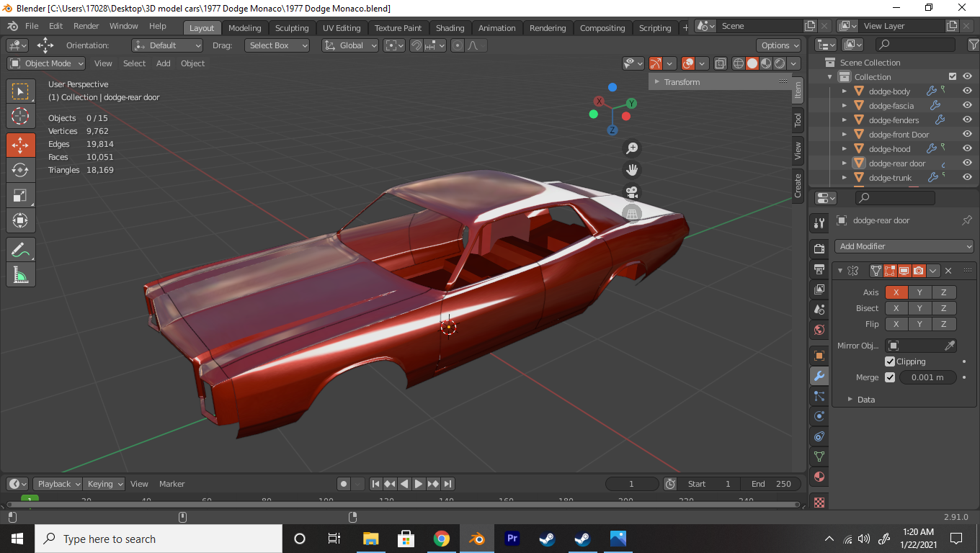
Task: Toggle the Merge checkbox
Action: pyautogui.click(x=890, y=377)
